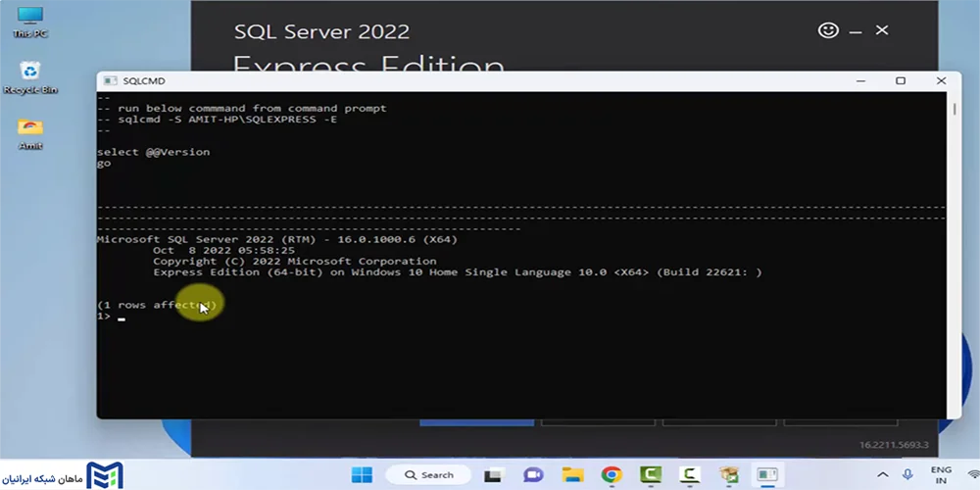The image size is (980, 490).
Task: Open the ENG IN language switcher
Action: coord(941,475)
